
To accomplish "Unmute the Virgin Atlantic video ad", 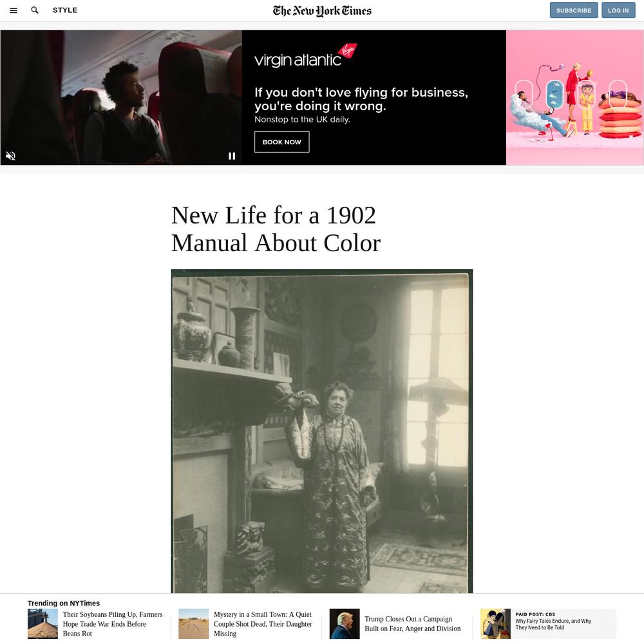I will click(11, 156).
